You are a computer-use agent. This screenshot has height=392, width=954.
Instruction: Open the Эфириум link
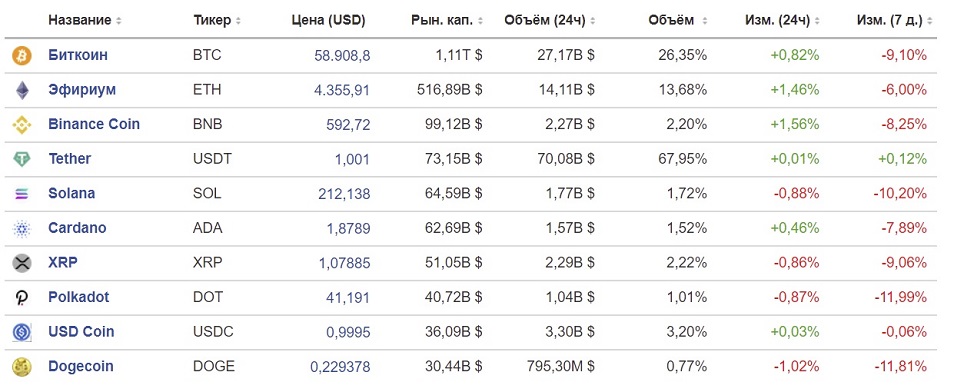pos(82,90)
